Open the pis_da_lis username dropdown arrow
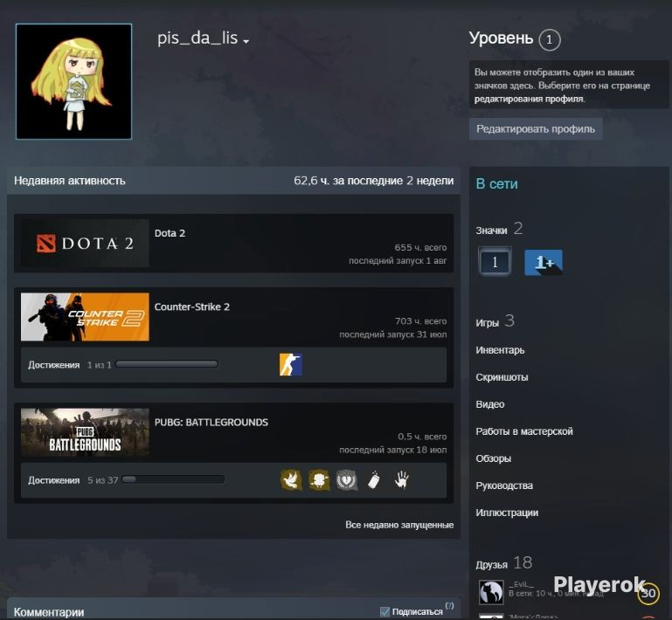 click(x=246, y=42)
